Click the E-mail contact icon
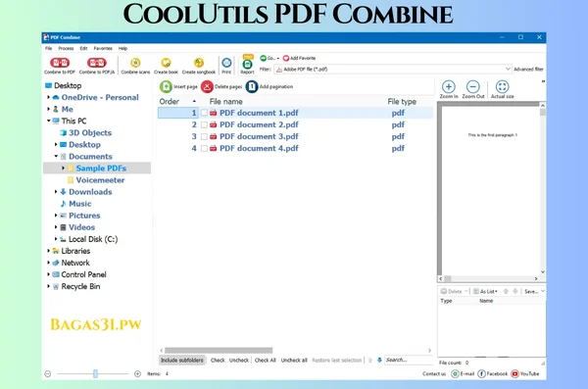 [455, 373]
